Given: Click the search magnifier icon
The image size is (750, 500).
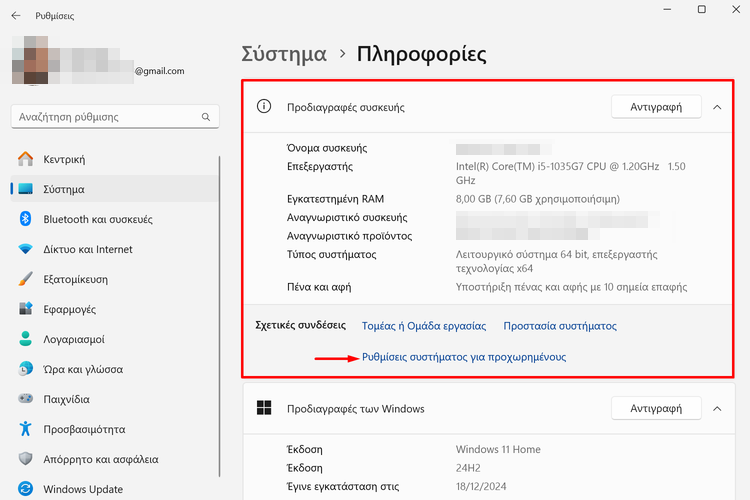Looking at the screenshot, I should point(206,117).
